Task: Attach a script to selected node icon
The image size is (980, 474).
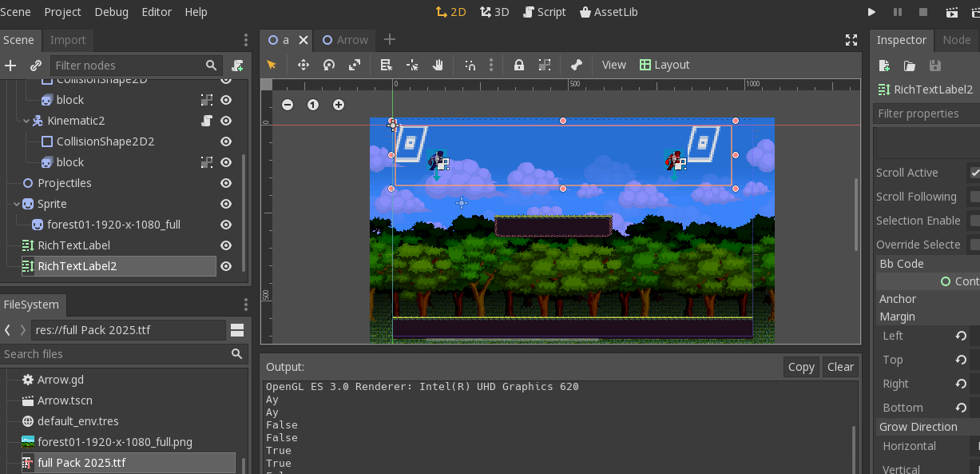Action: pyautogui.click(x=237, y=66)
